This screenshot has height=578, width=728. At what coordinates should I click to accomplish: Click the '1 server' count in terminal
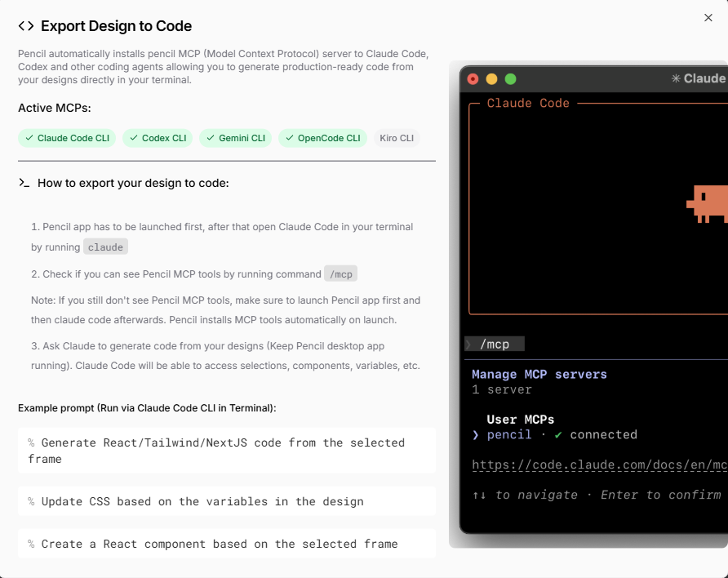pos(501,389)
